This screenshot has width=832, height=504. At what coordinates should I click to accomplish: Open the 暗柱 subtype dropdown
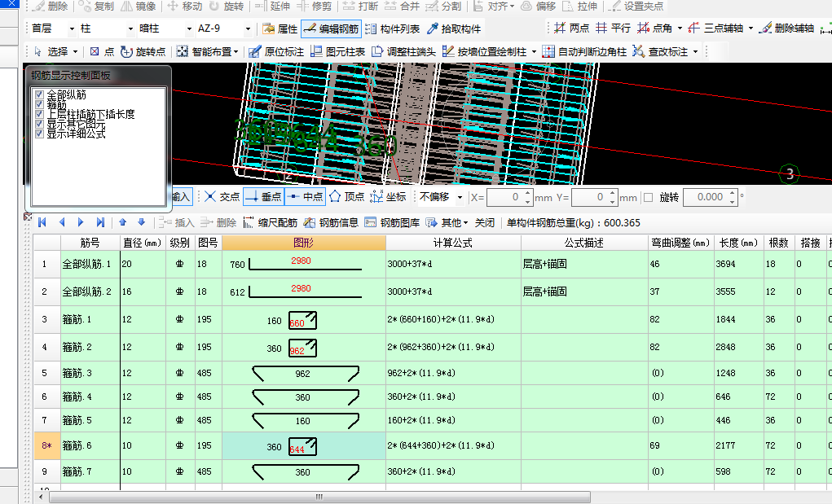pyautogui.click(x=189, y=28)
